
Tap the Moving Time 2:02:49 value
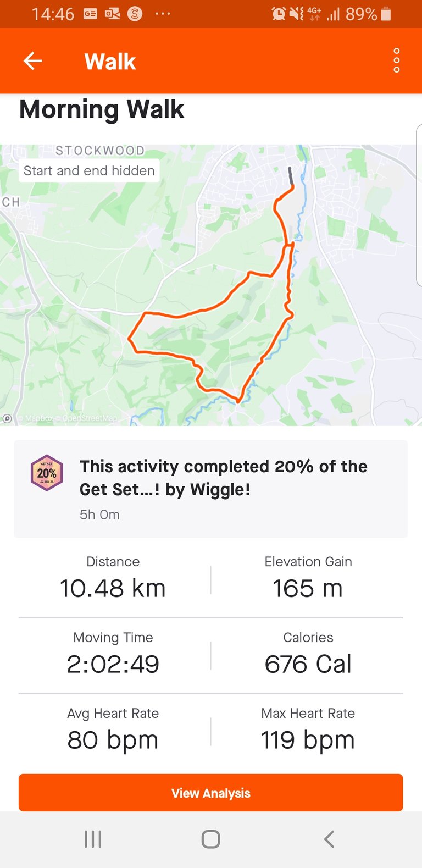(113, 664)
